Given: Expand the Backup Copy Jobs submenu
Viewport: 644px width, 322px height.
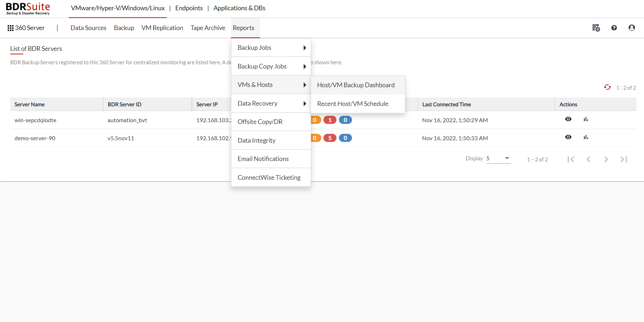Looking at the screenshot, I should [271, 66].
